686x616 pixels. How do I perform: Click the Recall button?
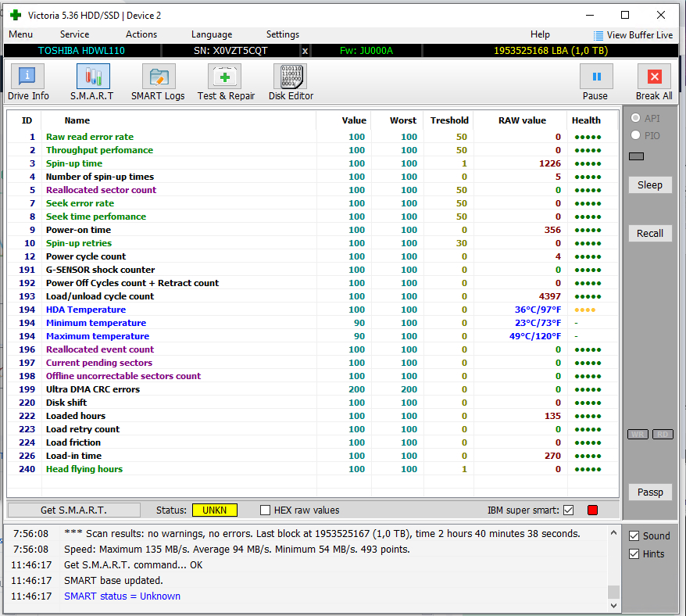650,234
